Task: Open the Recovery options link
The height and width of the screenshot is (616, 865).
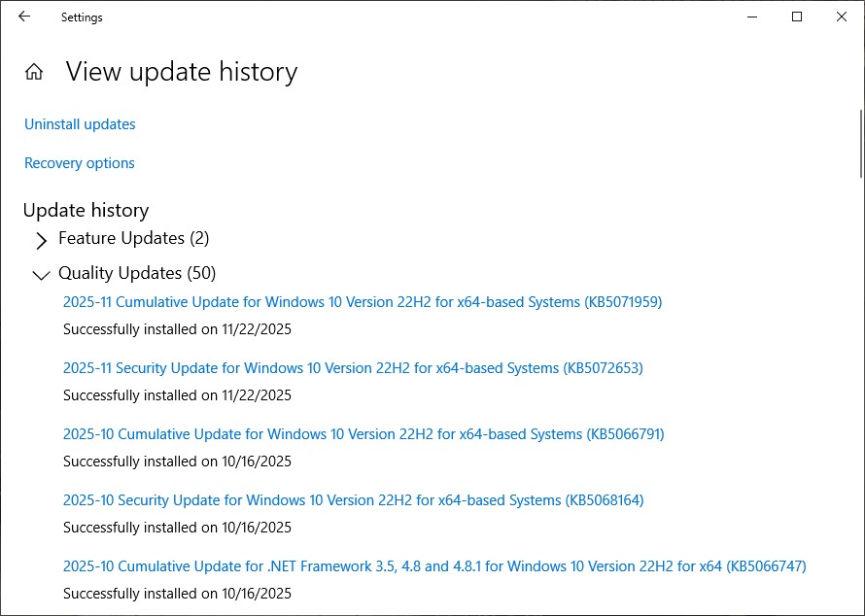Action: pyautogui.click(x=80, y=163)
